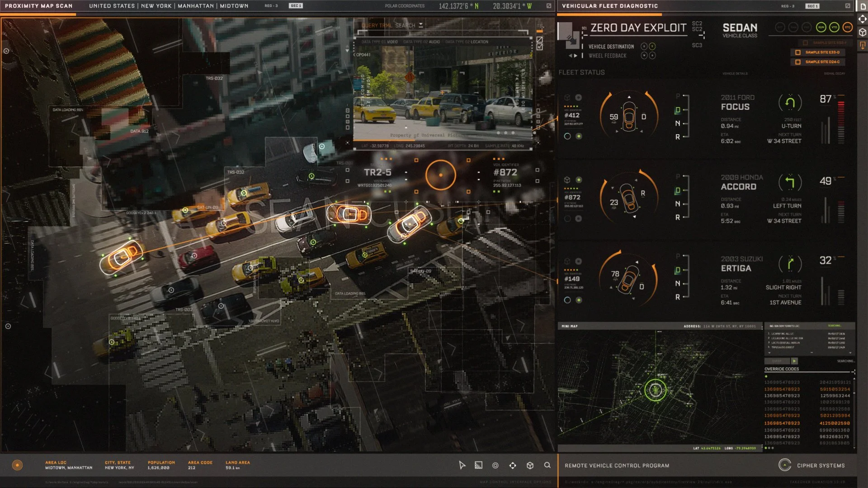Click the car diagram gauge for vehicle #149
The width and height of the screenshot is (868, 488).
coord(629,278)
